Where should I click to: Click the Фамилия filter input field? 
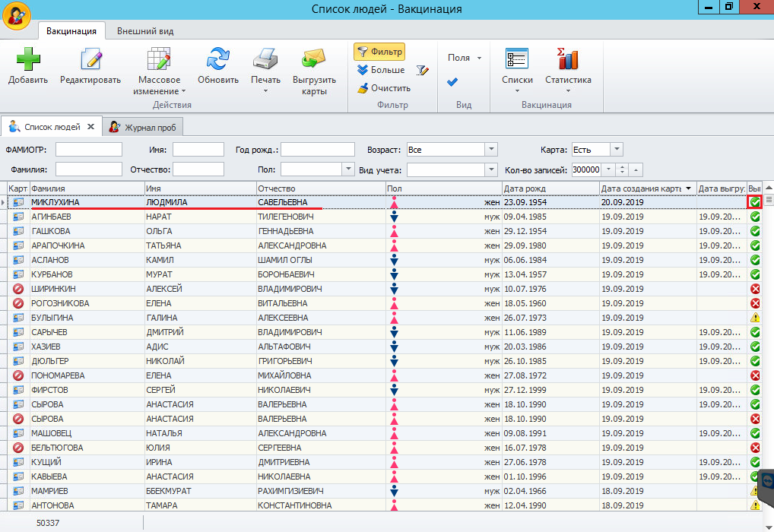(x=89, y=169)
